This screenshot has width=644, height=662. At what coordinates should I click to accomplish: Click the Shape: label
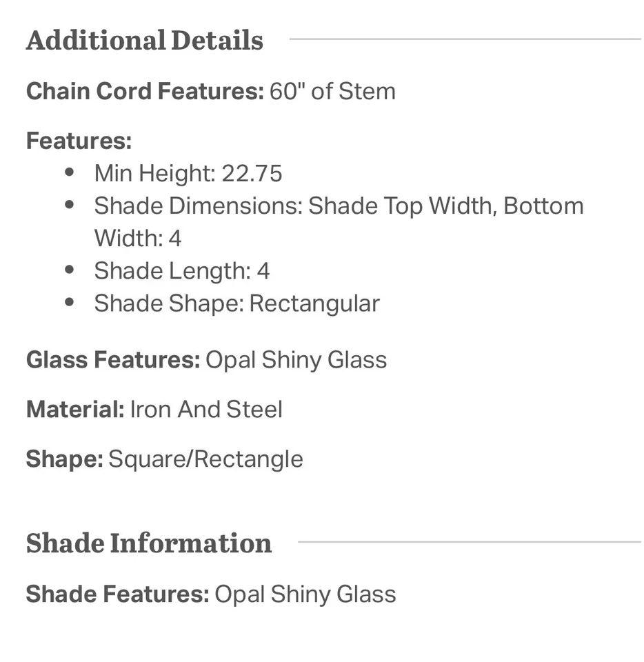[x=65, y=459]
